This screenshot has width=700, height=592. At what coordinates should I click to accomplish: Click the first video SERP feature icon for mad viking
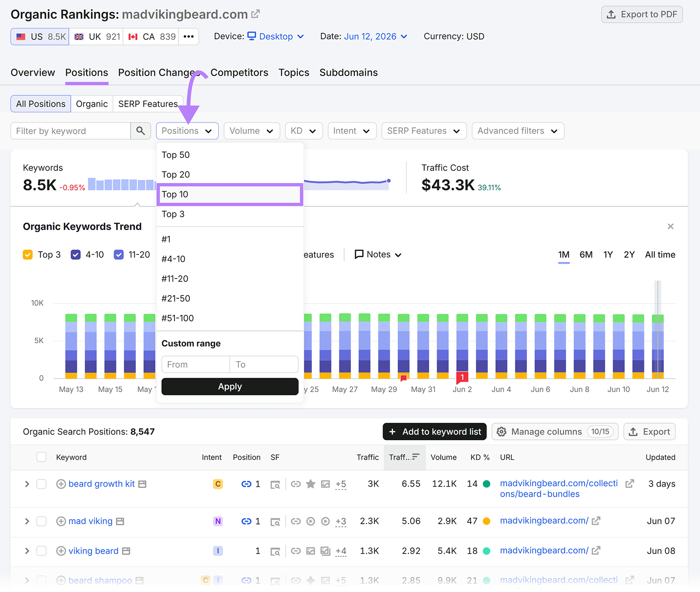[311, 521]
